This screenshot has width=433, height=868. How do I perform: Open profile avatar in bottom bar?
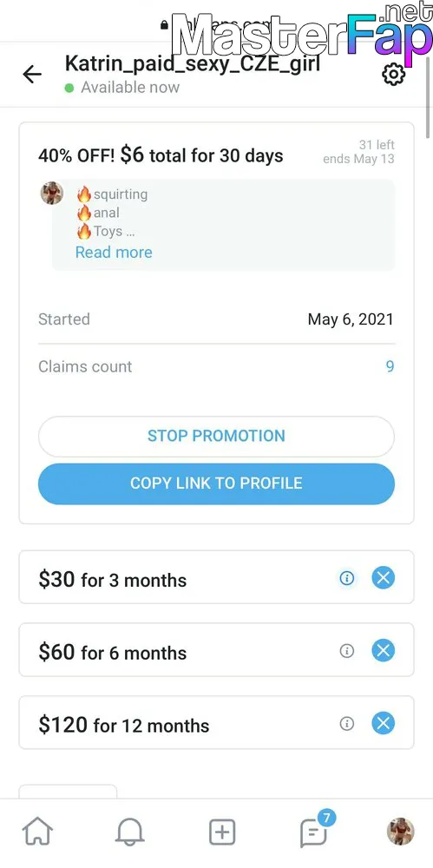click(400, 832)
